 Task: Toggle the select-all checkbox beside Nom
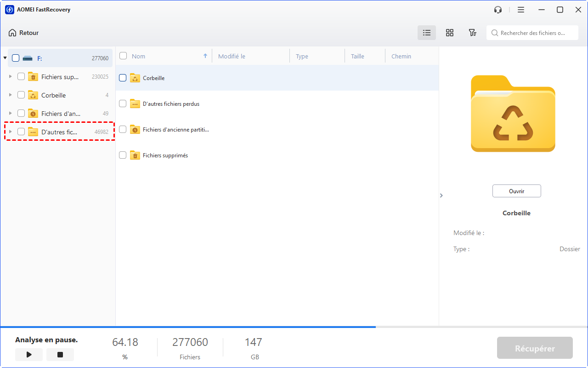123,56
